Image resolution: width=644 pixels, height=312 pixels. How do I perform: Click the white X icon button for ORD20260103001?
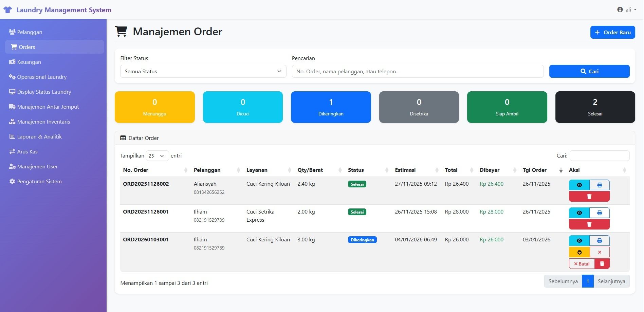tap(599, 252)
